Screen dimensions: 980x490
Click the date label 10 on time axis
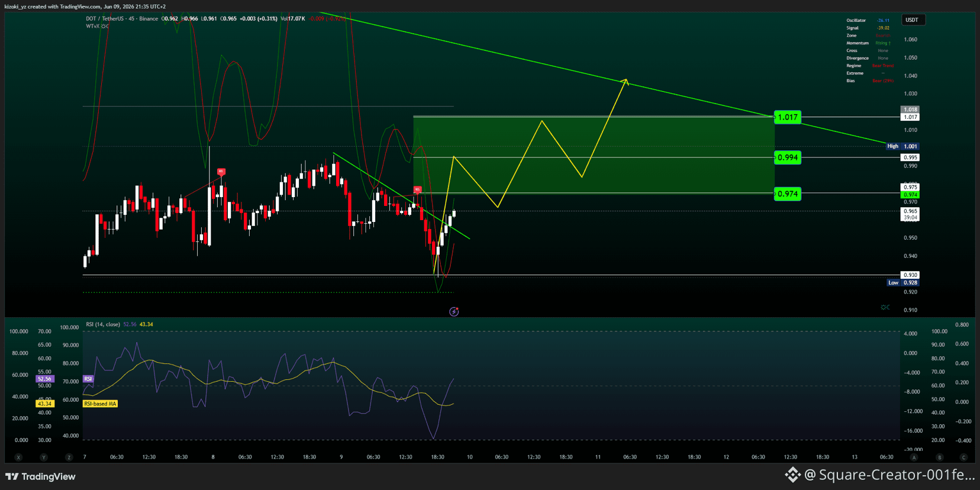click(x=469, y=457)
